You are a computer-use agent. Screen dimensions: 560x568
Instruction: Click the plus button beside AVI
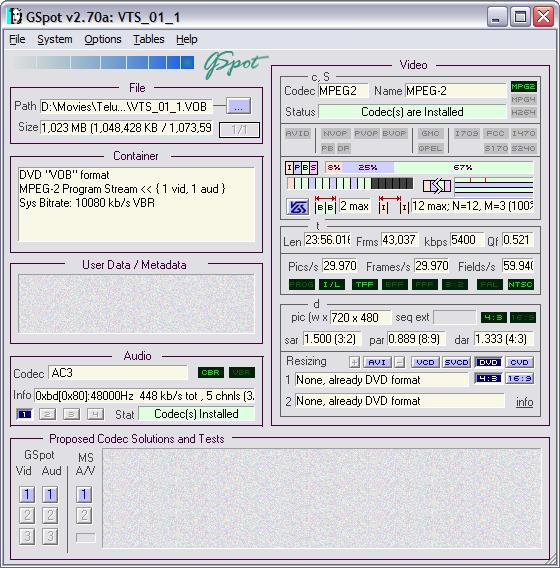tap(355, 362)
